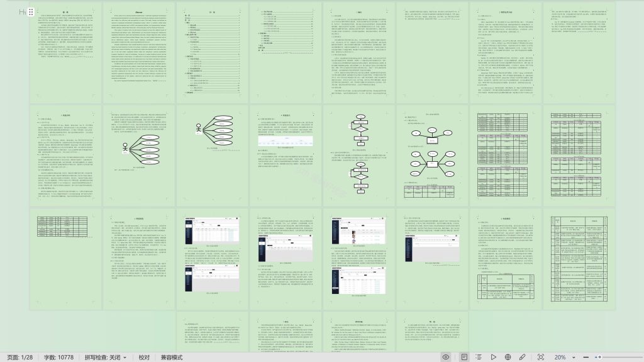This screenshot has width=644, height=362.
Task: Click the zoom out minus button
Action: click(586, 357)
